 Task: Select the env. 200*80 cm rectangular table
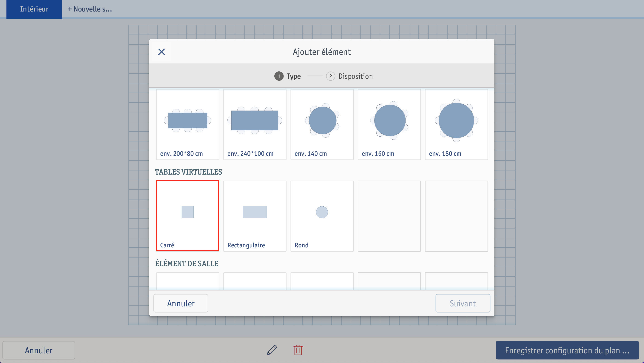point(188,124)
